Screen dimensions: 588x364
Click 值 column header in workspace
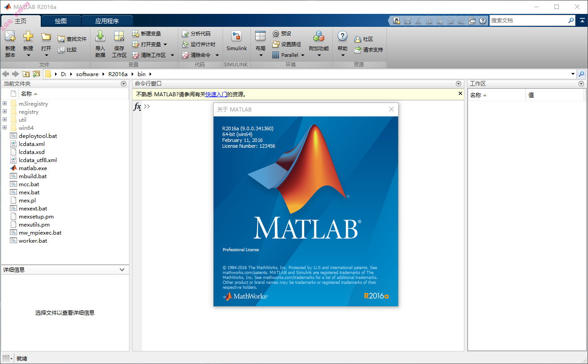click(x=554, y=95)
